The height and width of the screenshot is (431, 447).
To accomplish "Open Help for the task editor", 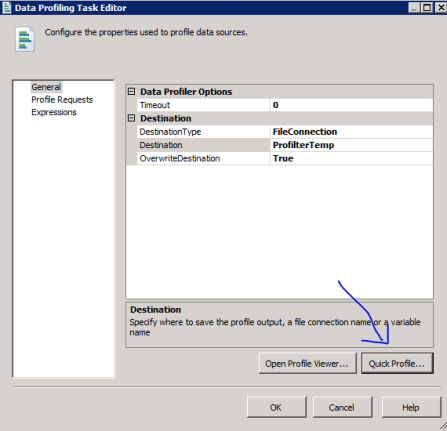I will (x=411, y=407).
